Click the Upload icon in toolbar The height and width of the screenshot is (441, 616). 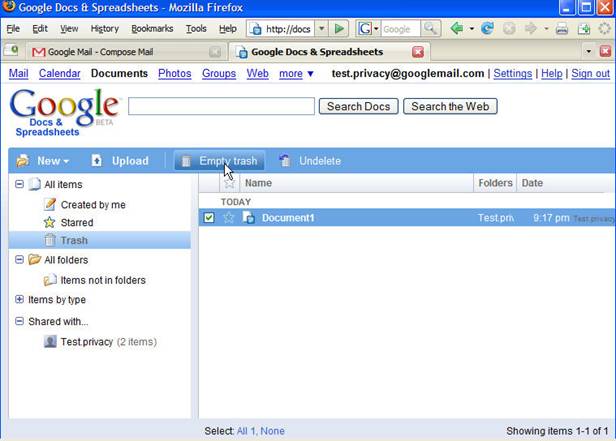(97, 161)
